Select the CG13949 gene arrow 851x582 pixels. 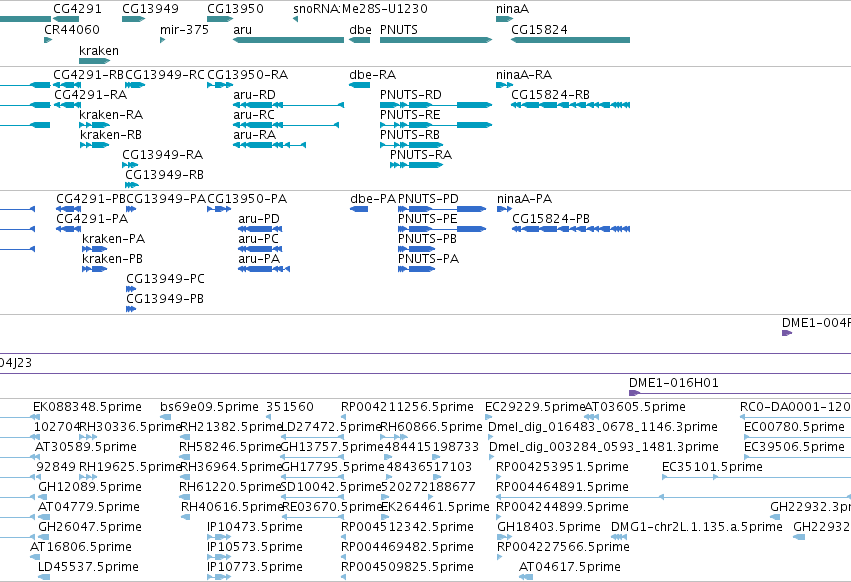tap(134, 19)
